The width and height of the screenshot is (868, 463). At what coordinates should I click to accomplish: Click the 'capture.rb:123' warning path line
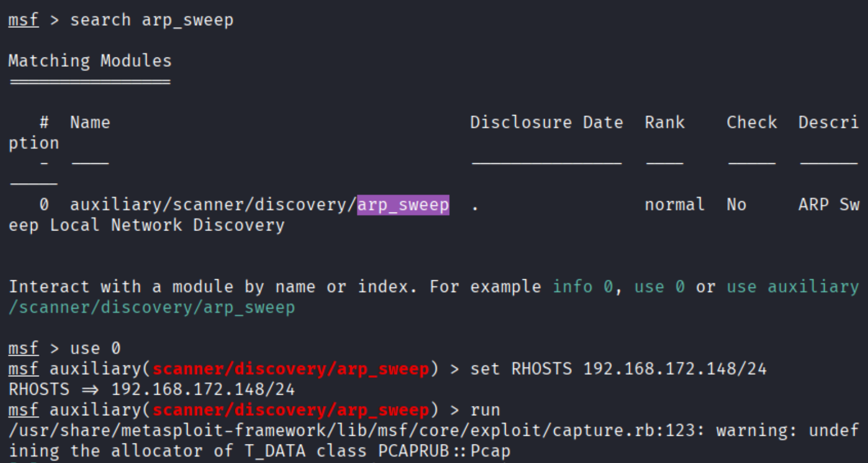click(x=434, y=430)
